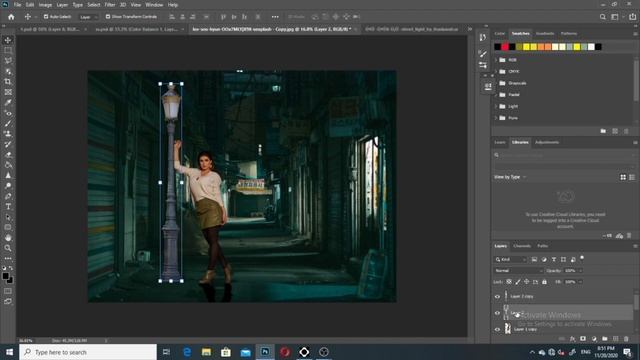640x360 pixels.
Task: Open the Image menu
Action: pos(45,5)
